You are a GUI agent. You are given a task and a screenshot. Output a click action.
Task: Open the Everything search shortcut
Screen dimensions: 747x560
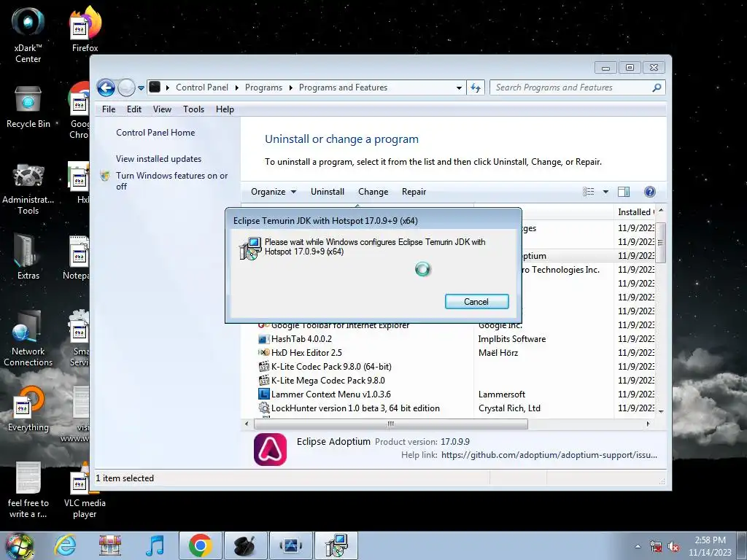(28, 408)
